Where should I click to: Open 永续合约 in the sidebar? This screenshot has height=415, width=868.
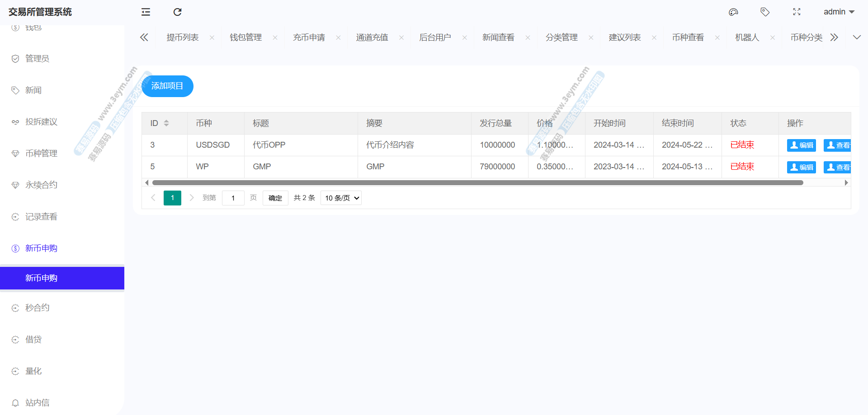(41, 185)
